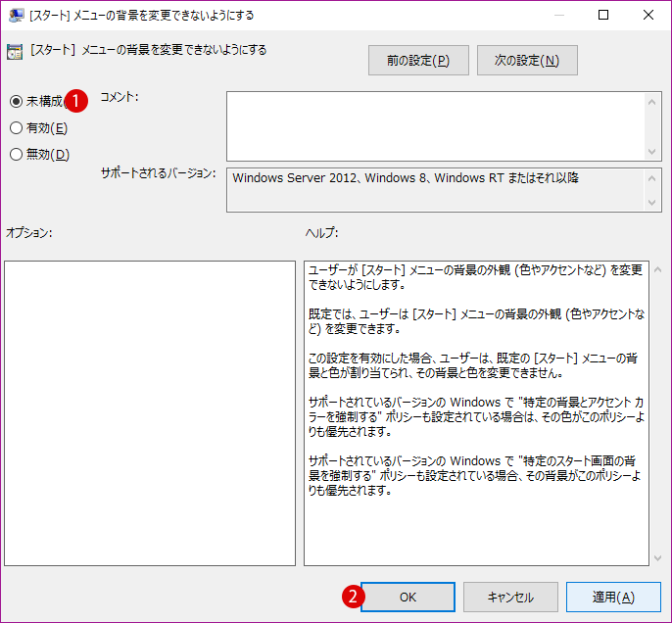Maximize the policy dialog window
The image size is (672, 623).
pos(603,15)
